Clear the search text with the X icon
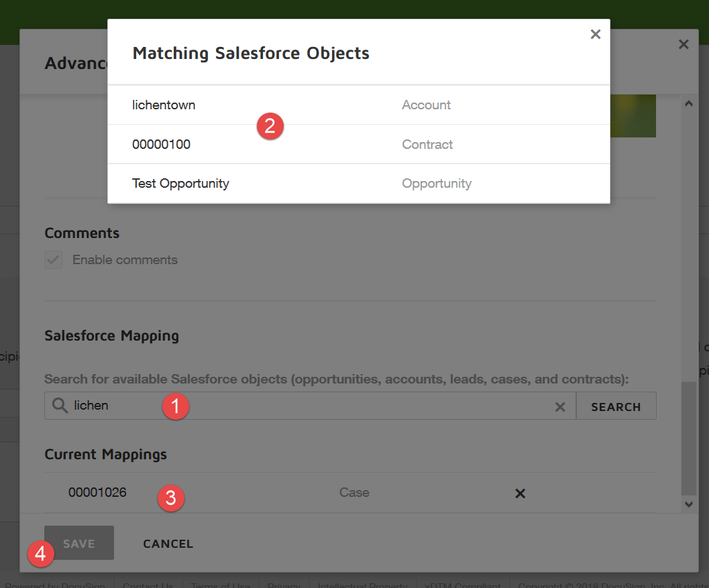The height and width of the screenshot is (588, 709). coord(560,407)
